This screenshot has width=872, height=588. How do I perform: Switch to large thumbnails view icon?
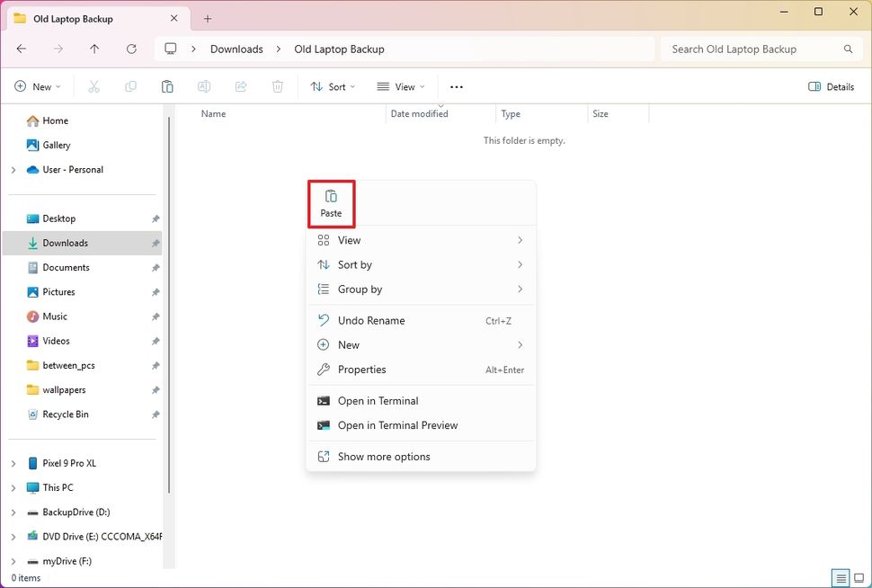(858, 578)
